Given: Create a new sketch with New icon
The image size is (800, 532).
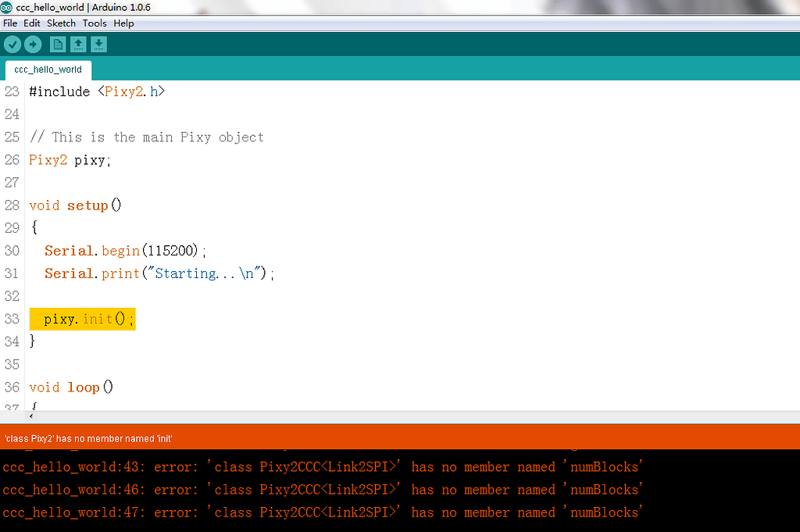Looking at the screenshot, I should point(58,45).
